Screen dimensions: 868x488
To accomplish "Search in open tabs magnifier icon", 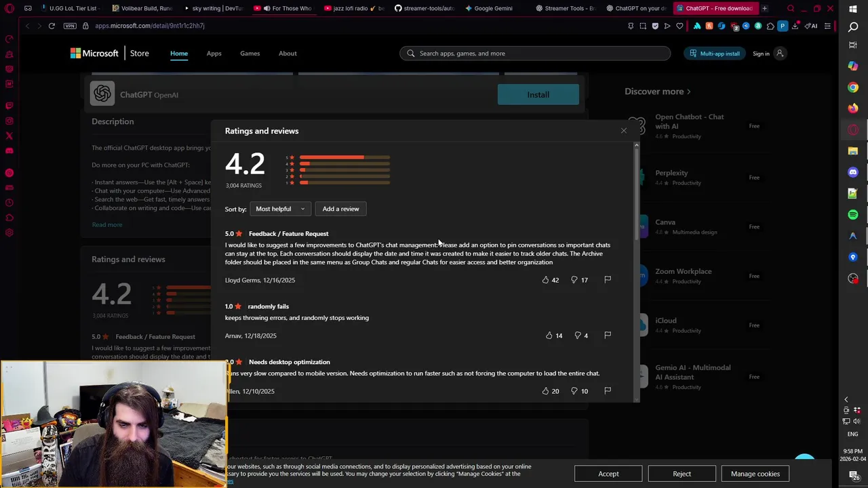I will (791, 8).
